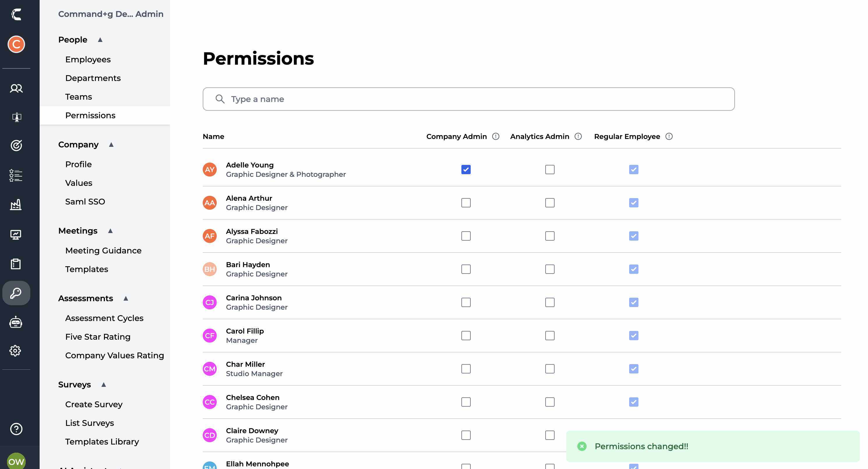Open the Create Survey link
This screenshot has height=469, width=868.
click(x=94, y=404)
